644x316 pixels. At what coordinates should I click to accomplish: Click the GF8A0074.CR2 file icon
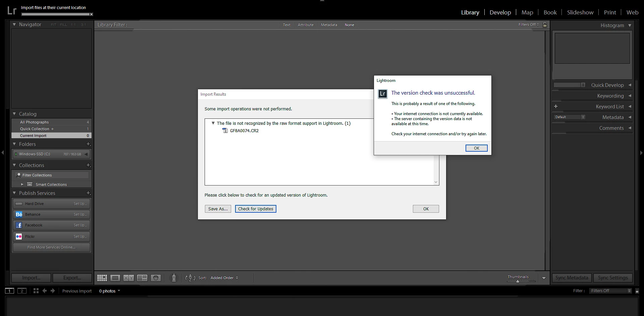(x=225, y=130)
